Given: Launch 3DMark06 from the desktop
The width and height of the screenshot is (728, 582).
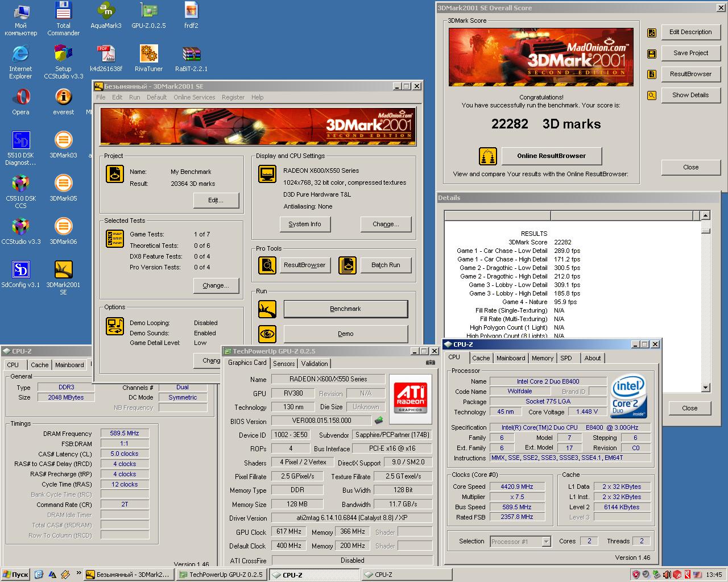Looking at the screenshot, I should 63,231.
